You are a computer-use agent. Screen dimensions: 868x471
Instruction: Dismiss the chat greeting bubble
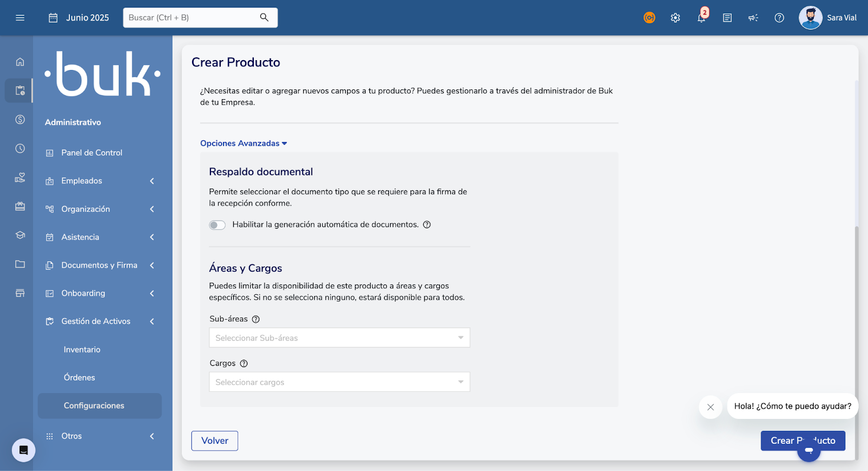(711, 407)
